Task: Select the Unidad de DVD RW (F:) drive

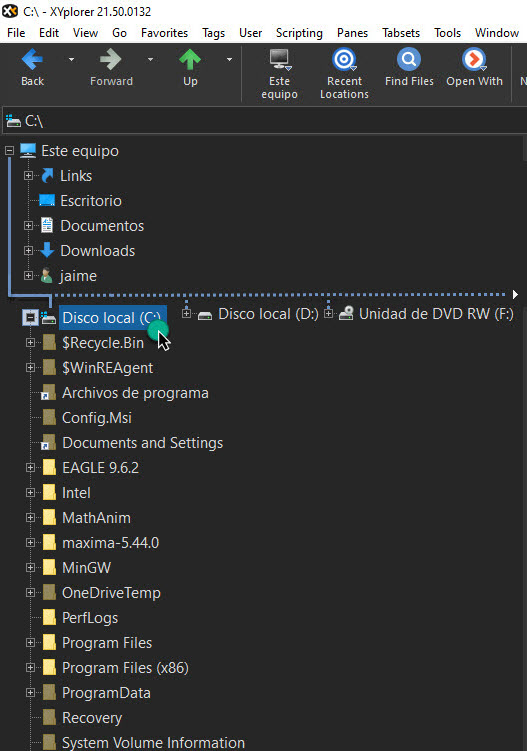Action: pos(436,314)
